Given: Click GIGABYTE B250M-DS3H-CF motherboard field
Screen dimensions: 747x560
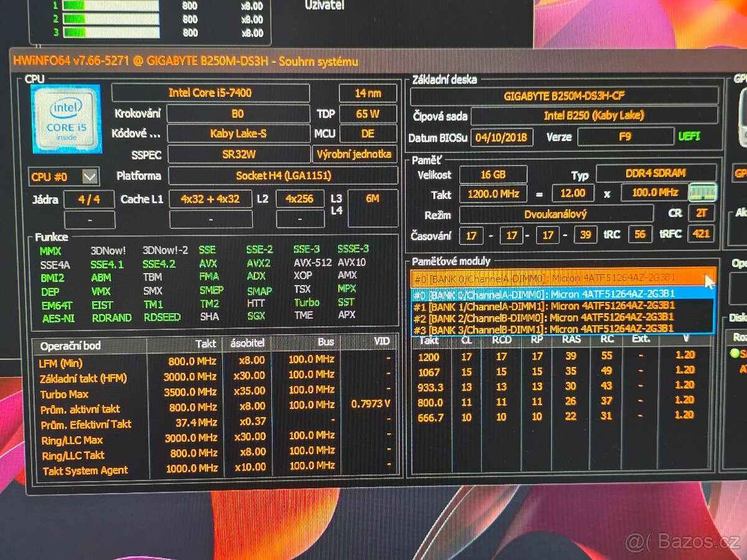Looking at the screenshot, I should [563, 96].
